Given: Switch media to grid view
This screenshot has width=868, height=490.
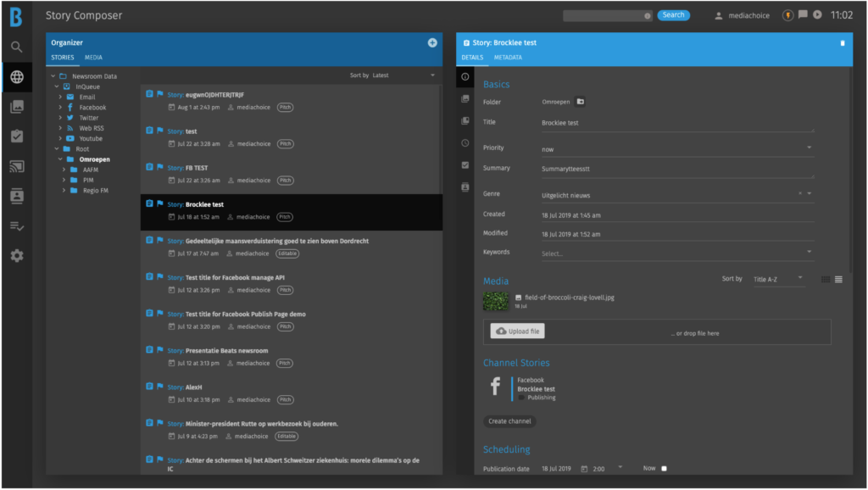Looking at the screenshot, I should 826,280.
